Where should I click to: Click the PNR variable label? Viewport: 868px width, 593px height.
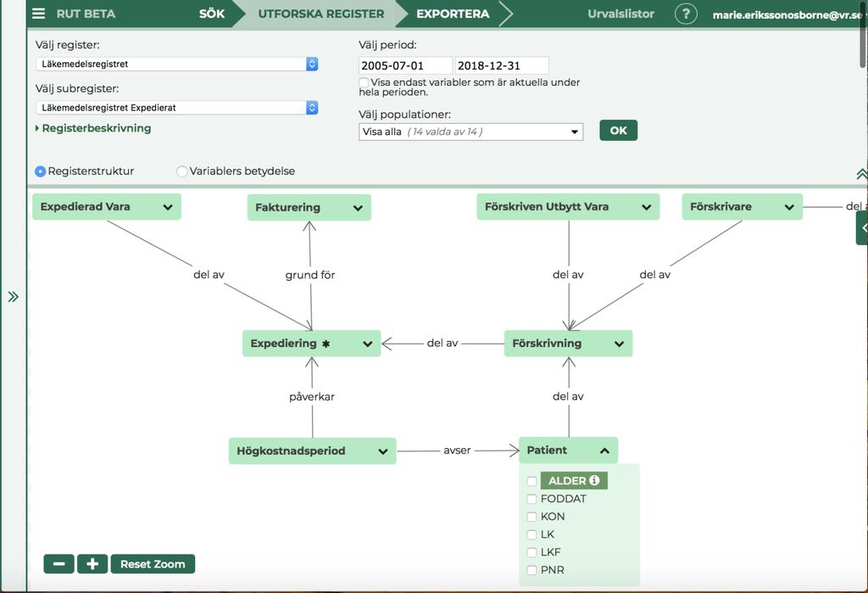[x=553, y=570]
